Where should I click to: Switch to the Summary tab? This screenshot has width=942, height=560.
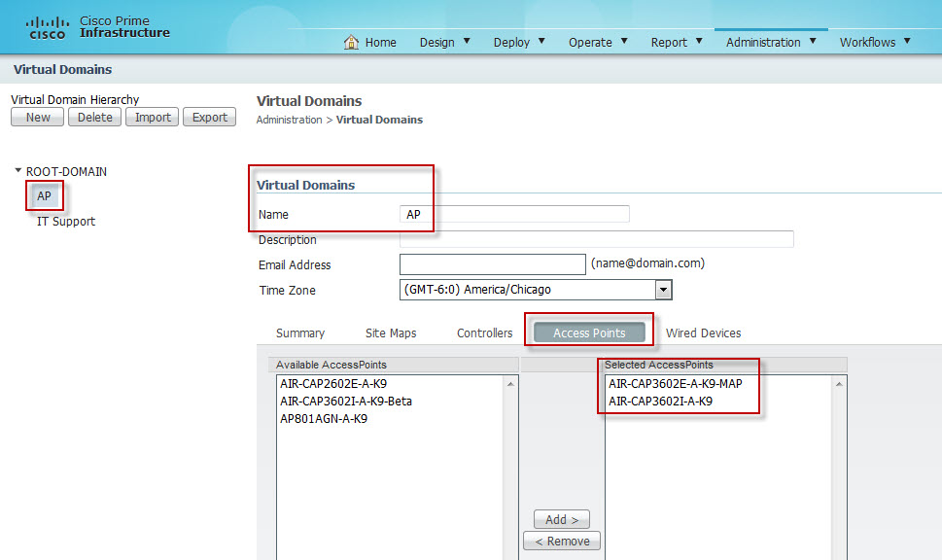pyautogui.click(x=300, y=332)
